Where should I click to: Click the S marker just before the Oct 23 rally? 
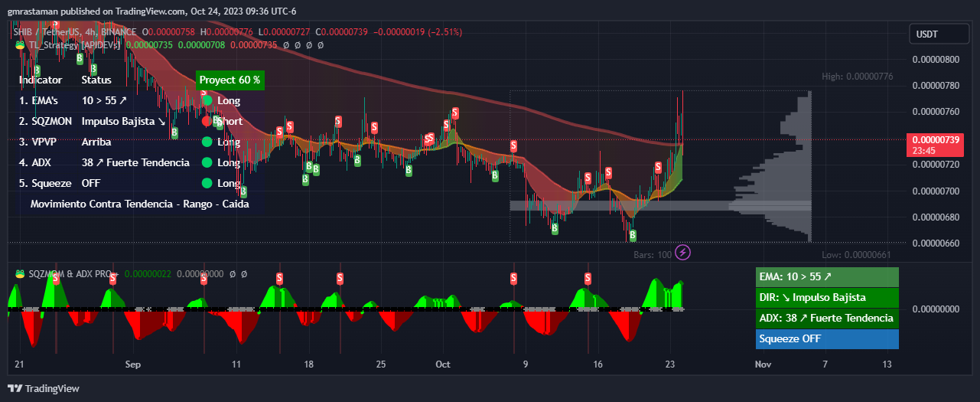(658, 167)
